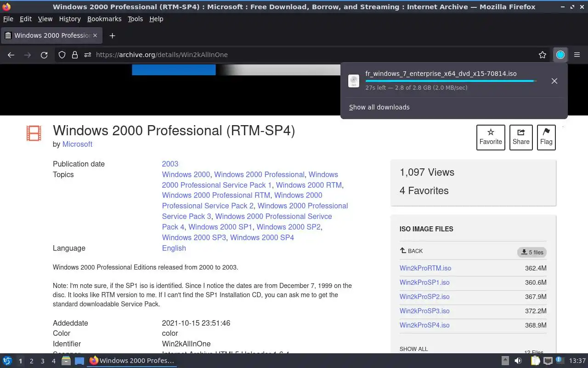Go back to the previous page
588x368 pixels.
(x=11, y=55)
